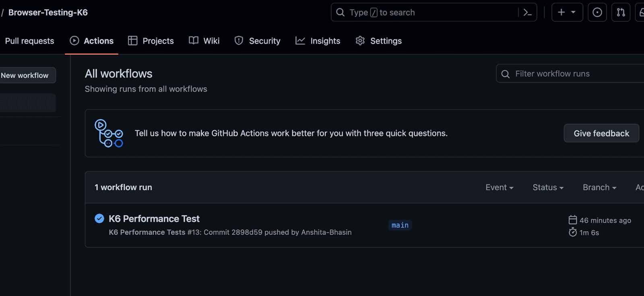Image resolution: width=644 pixels, height=296 pixels.
Task: Click the magnifier icon in top search bar
Action: pos(340,12)
